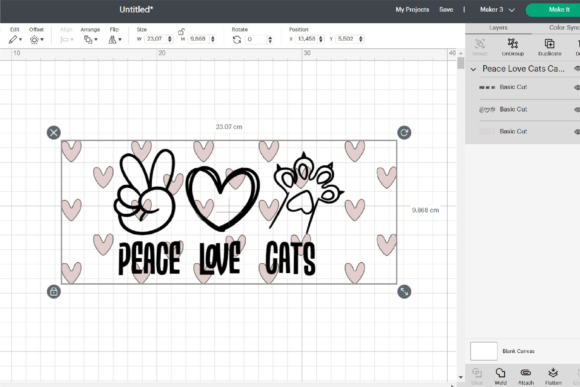
Task: Toggle the size proportion lock icon
Action: [181, 32]
